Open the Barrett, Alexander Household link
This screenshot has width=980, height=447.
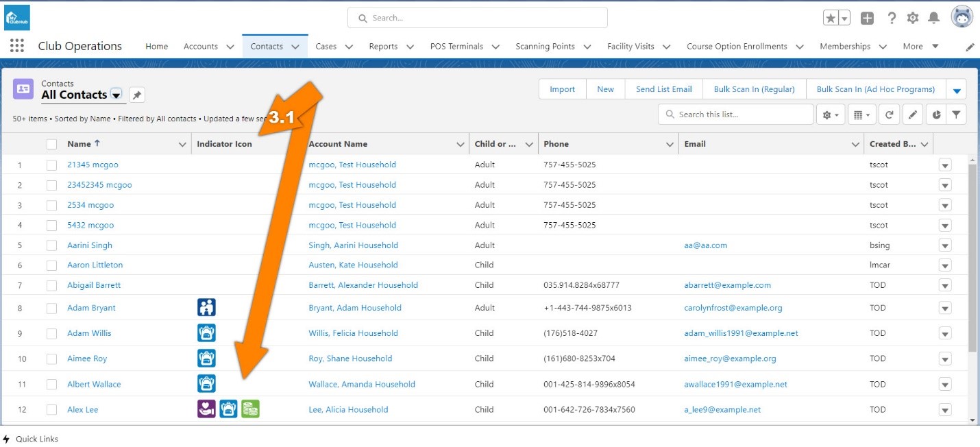point(363,285)
